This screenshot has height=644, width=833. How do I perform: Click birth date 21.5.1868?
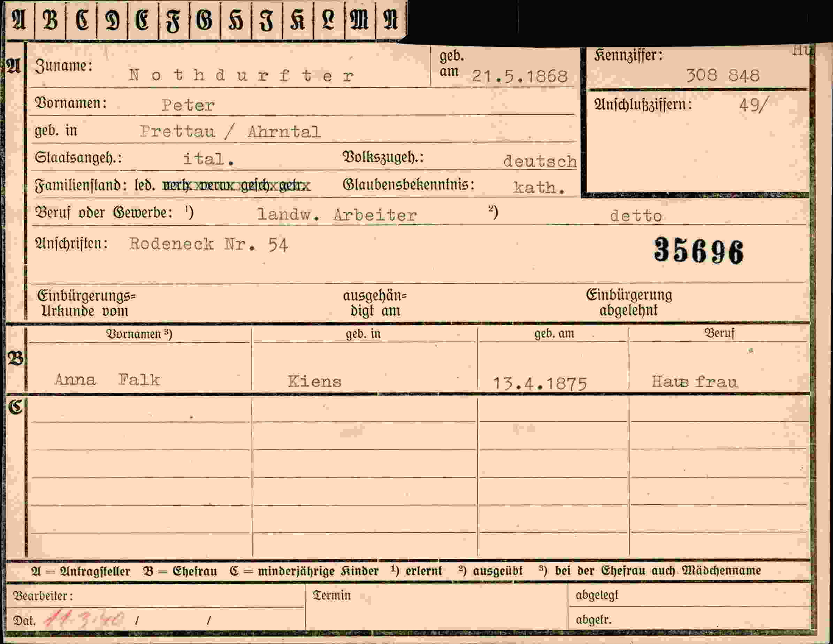pos(520,77)
